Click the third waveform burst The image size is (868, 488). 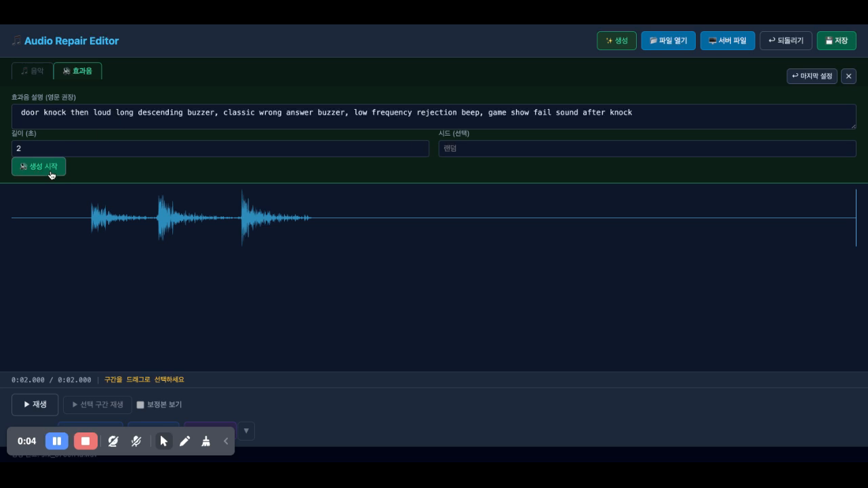tap(275, 218)
